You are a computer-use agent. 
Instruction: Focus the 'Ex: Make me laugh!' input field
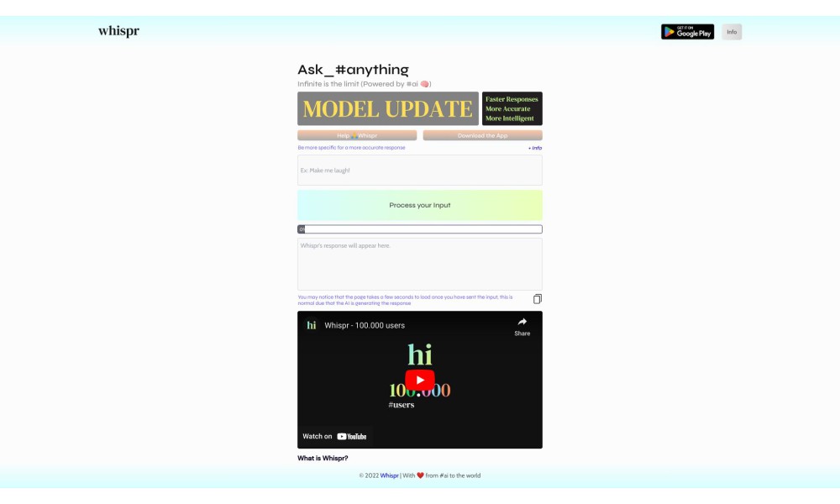coord(419,171)
